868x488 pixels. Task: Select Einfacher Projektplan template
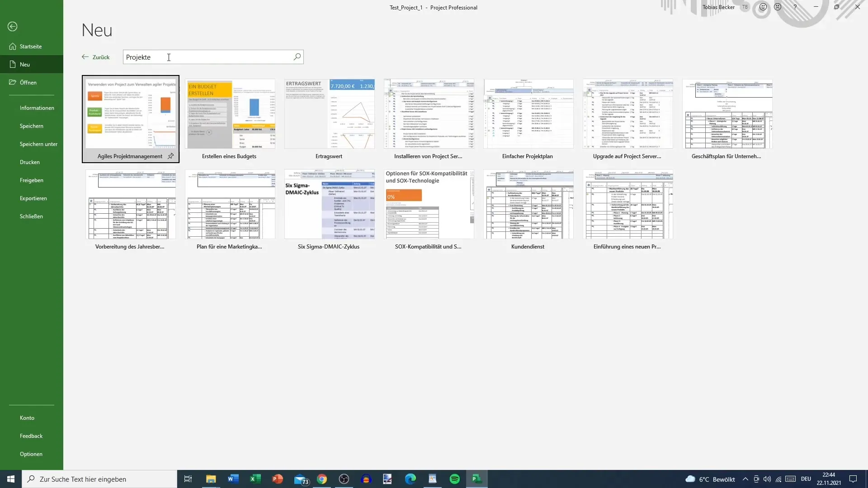[528, 113]
